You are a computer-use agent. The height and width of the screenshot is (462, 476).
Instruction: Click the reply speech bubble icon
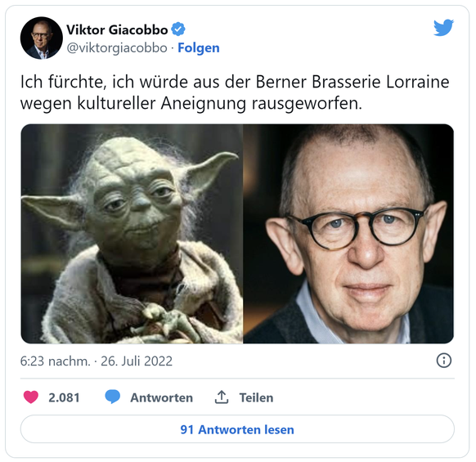[113, 397]
